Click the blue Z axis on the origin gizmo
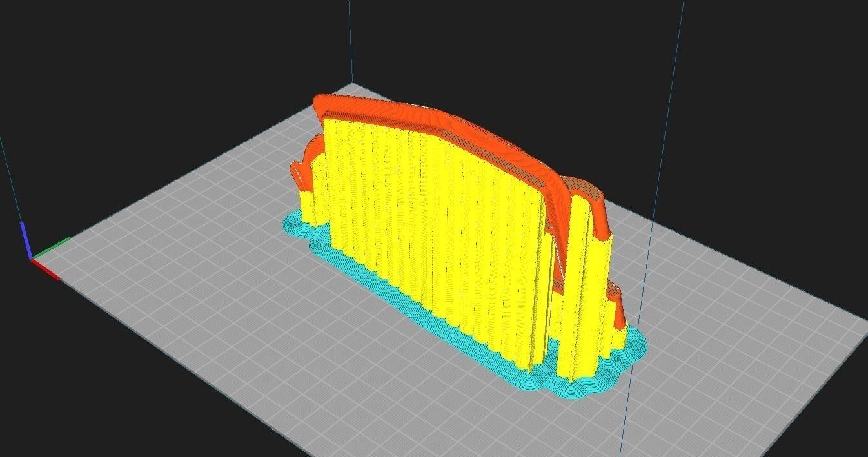This screenshot has height=457, width=868. coord(26,240)
